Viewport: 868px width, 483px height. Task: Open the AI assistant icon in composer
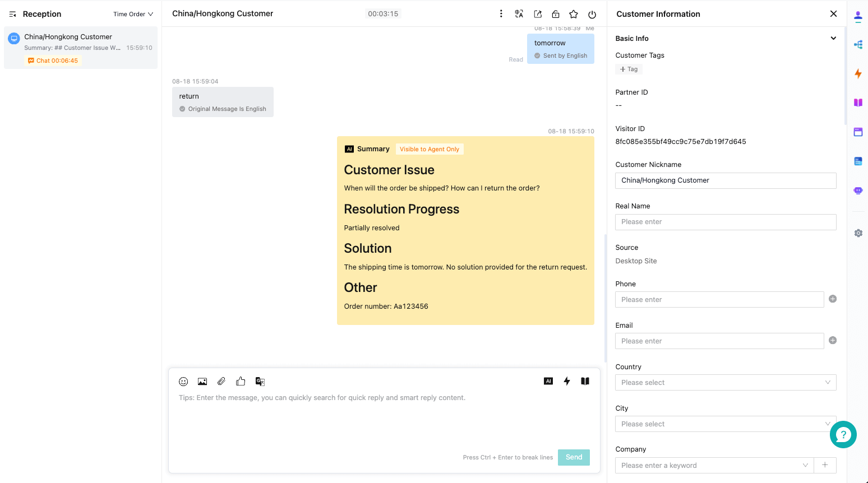pyautogui.click(x=548, y=381)
